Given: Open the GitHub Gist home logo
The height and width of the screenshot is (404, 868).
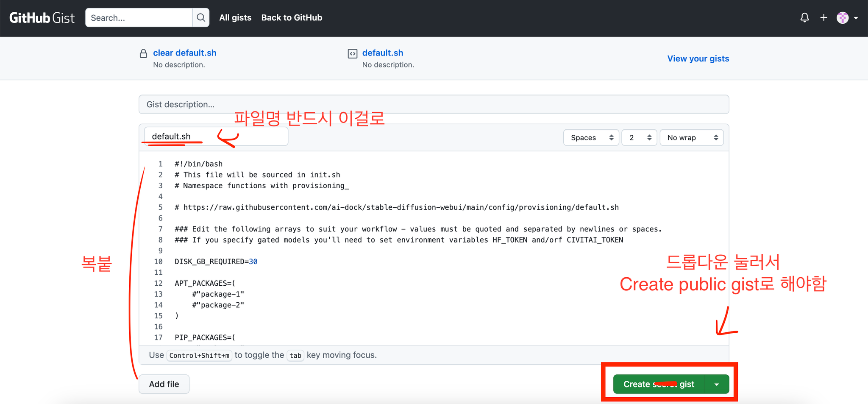Looking at the screenshot, I should (42, 18).
